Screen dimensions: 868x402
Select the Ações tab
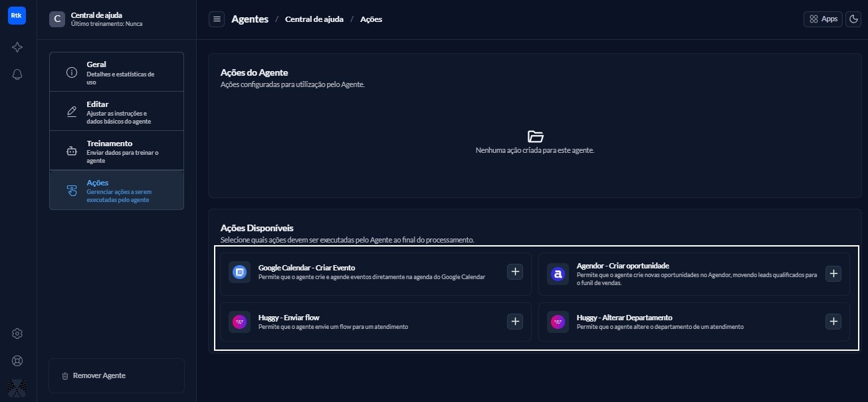(116, 190)
